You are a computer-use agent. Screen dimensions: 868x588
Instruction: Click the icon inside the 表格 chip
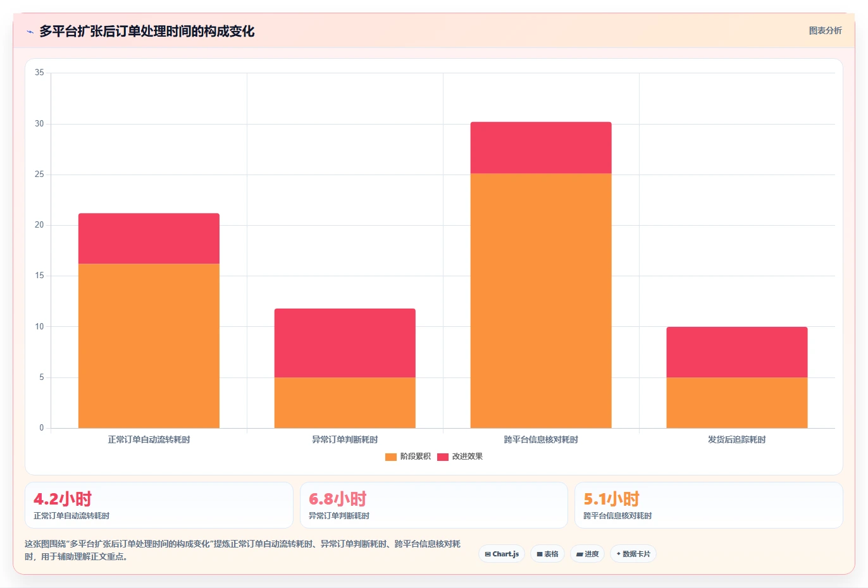click(540, 554)
